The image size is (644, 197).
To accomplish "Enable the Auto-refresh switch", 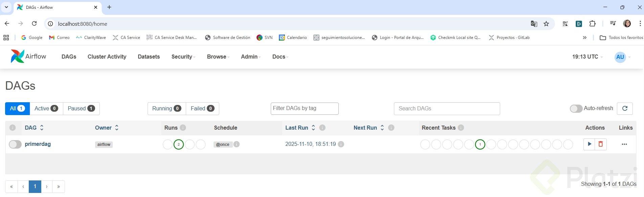I will coord(576,108).
